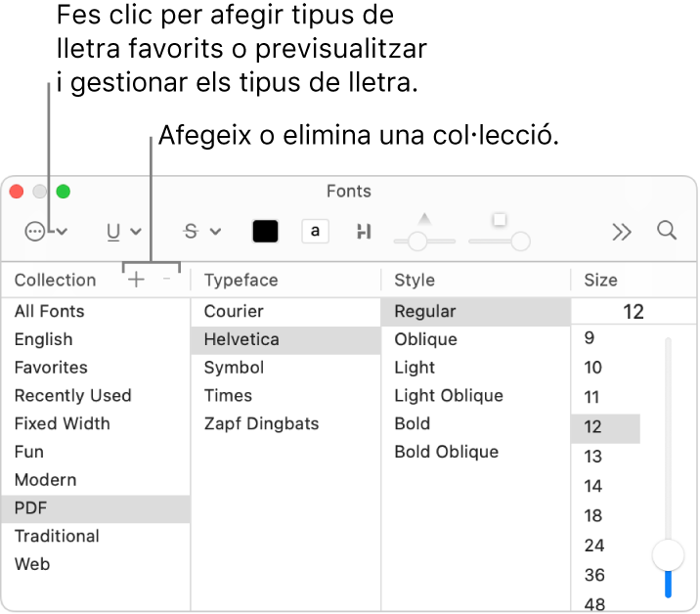700x614 pixels.
Task: Select font size 24 in the list
Action: pyautogui.click(x=593, y=546)
